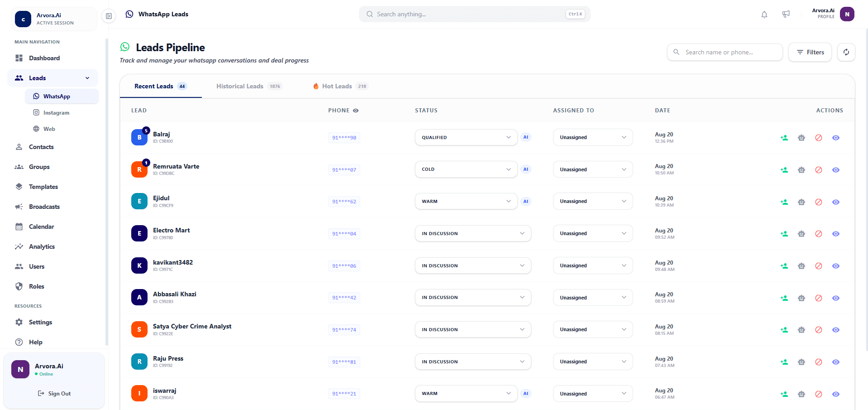Switch to Hot Leads tab
868x410 pixels.
pyautogui.click(x=340, y=86)
